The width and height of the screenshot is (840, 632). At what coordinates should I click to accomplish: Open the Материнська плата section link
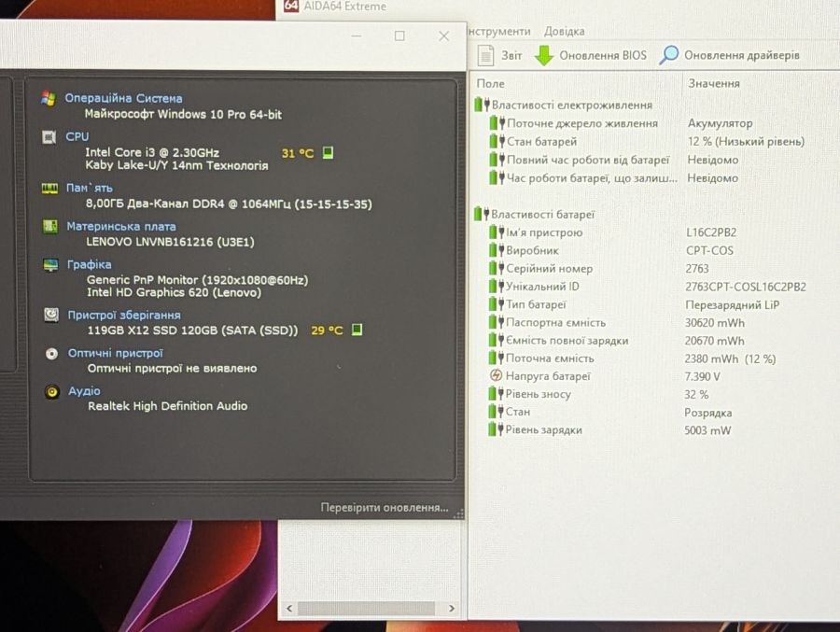click(x=121, y=227)
